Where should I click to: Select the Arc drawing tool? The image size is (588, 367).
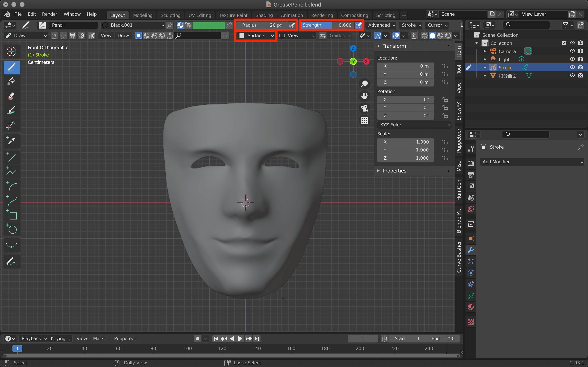12,186
